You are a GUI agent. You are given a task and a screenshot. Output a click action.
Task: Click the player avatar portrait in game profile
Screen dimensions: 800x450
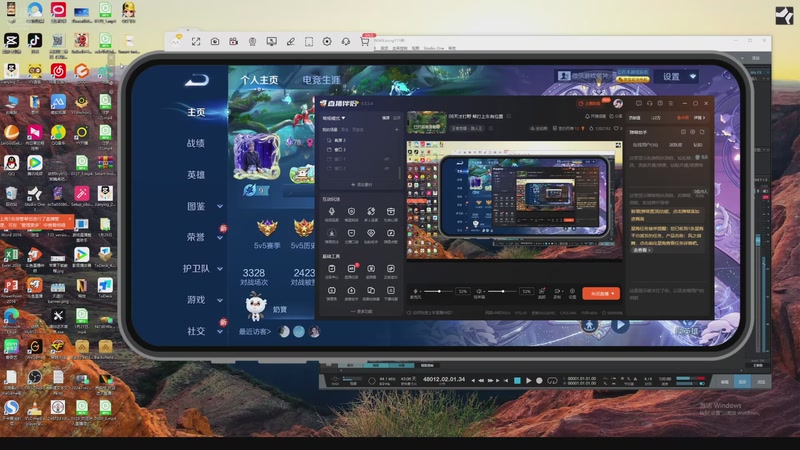pyautogui.click(x=257, y=157)
